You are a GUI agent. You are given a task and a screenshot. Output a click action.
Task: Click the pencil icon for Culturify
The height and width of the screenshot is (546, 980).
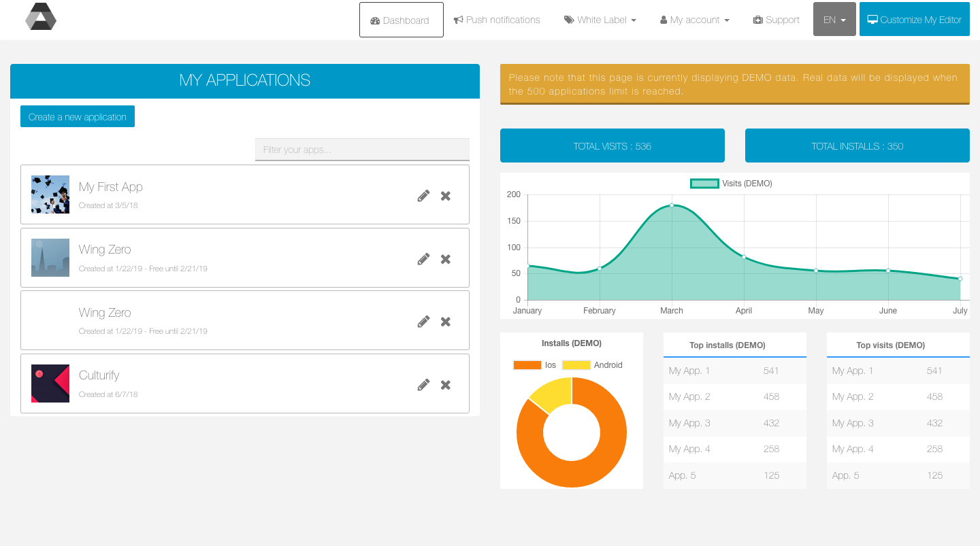coord(423,385)
